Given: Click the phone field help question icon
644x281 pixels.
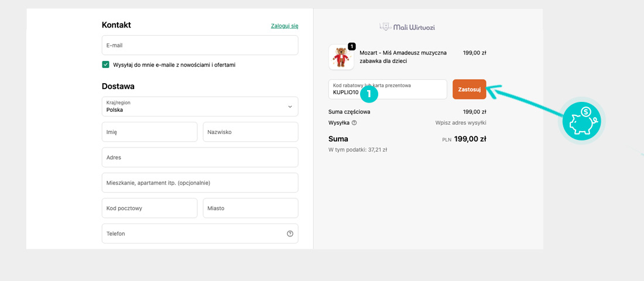Looking at the screenshot, I should pos(290,234).
